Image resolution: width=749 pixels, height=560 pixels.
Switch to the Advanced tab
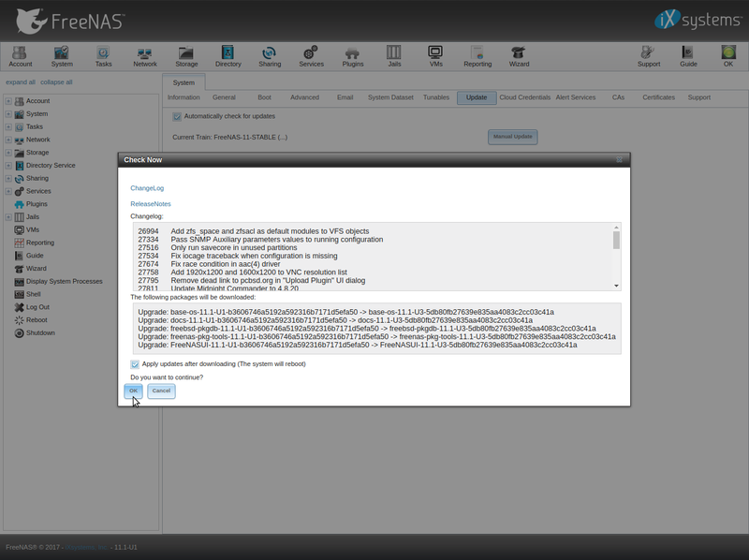click(305, 97)
